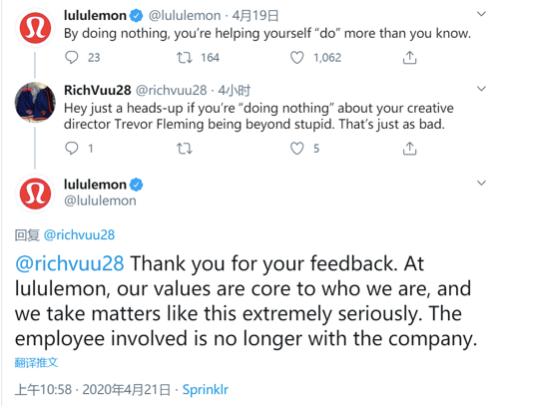The image size is (534, 412).
Task: Like the tweet with 1,062 likes
Action: [297, 58]
